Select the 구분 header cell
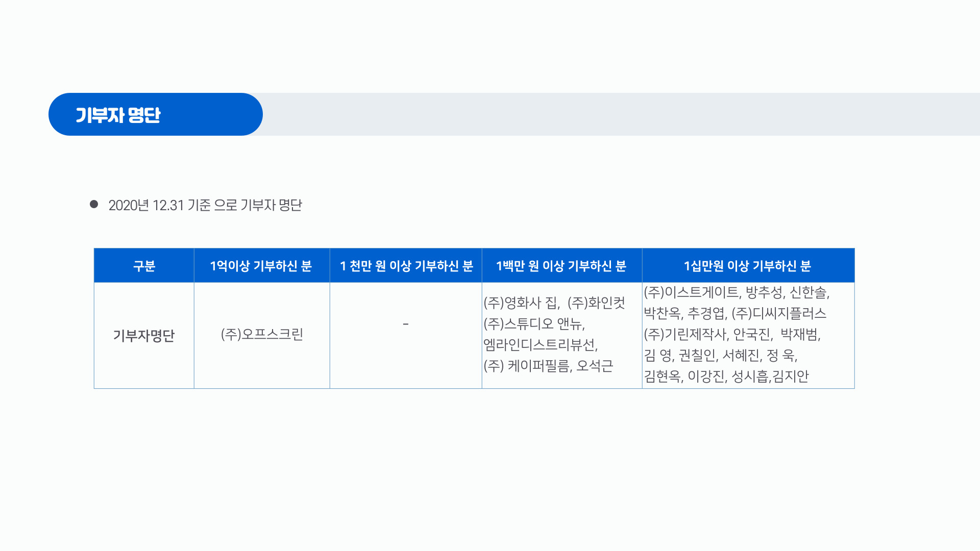The image size is (980, 551). tap(144, 265)
